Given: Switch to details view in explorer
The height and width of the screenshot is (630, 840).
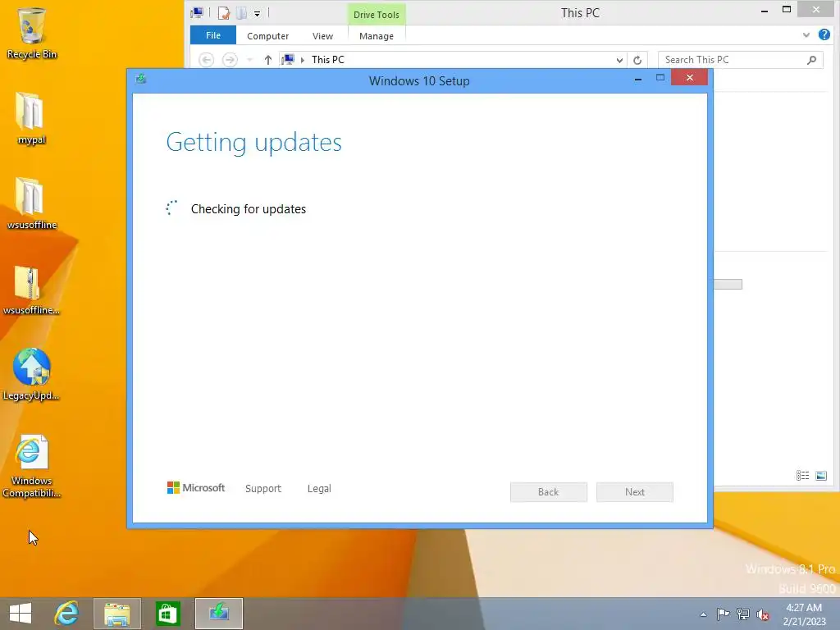Looking at the screenshot, I should [802, 475].
